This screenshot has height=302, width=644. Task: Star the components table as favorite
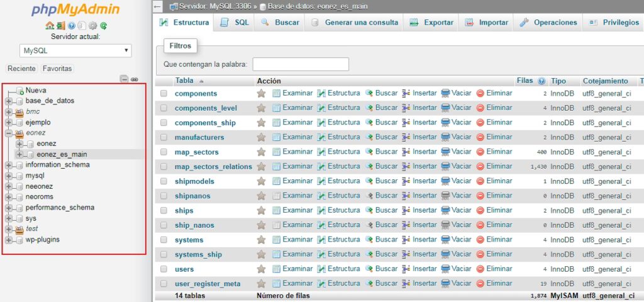coord(261,93)
